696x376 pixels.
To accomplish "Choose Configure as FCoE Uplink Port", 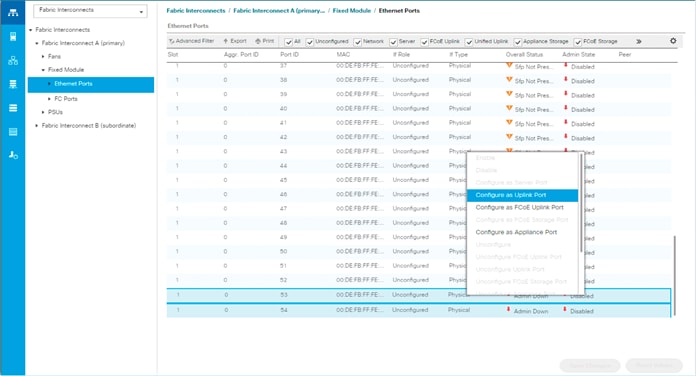I will [522, 207].
